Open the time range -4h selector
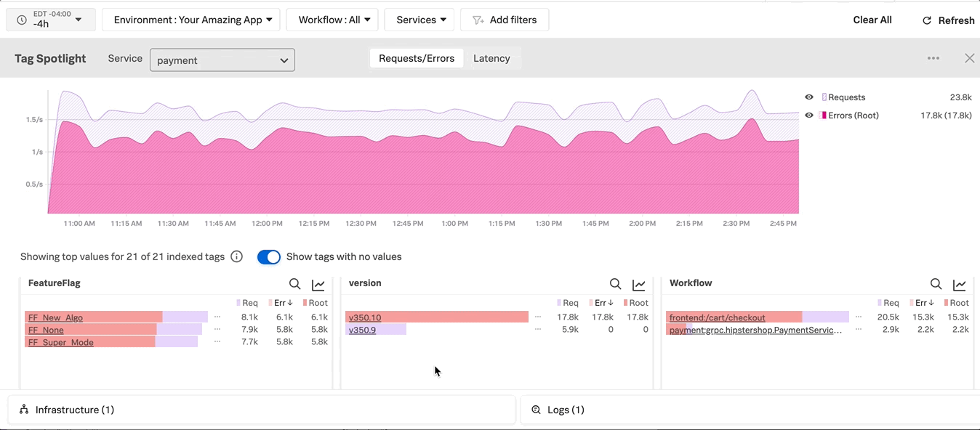This screenshot has width=980, height=430. [x=50, y=20]
